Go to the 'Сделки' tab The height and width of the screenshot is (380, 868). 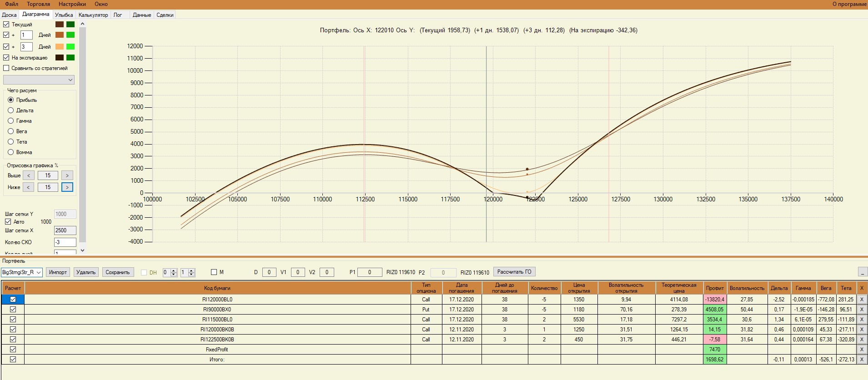pos(165,15)
